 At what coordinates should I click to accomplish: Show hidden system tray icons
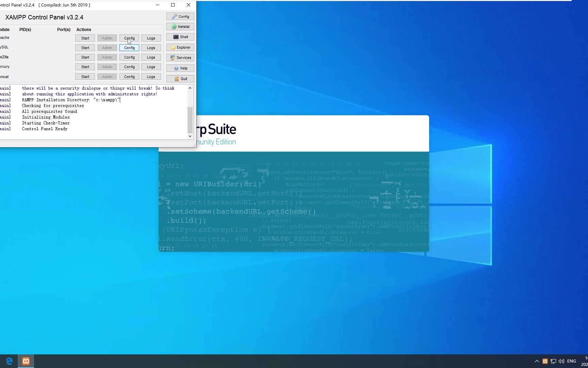click(537, 361)
